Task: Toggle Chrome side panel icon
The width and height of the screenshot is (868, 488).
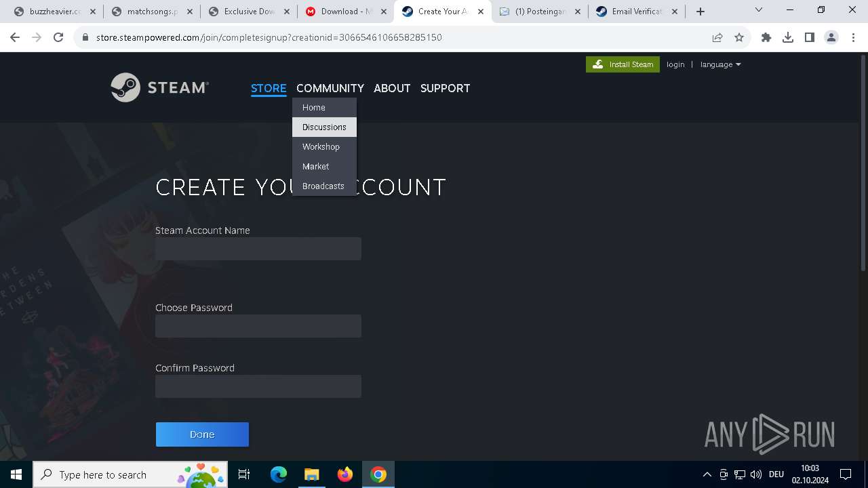Action: tap(810, 38)
